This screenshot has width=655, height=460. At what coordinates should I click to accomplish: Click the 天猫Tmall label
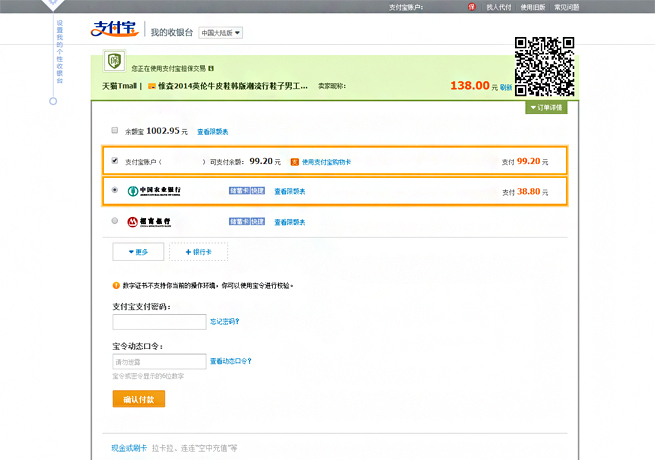click(x=120, y=86)
